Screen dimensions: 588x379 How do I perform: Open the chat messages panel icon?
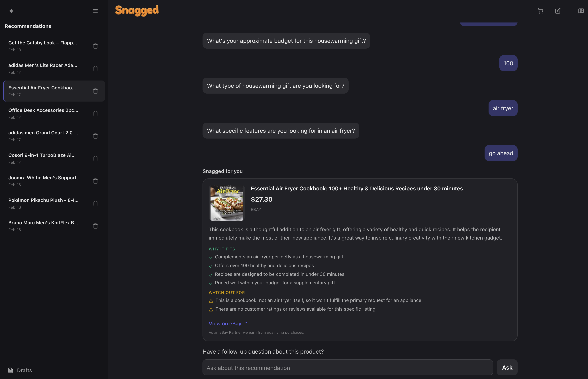tap(581, 11)
